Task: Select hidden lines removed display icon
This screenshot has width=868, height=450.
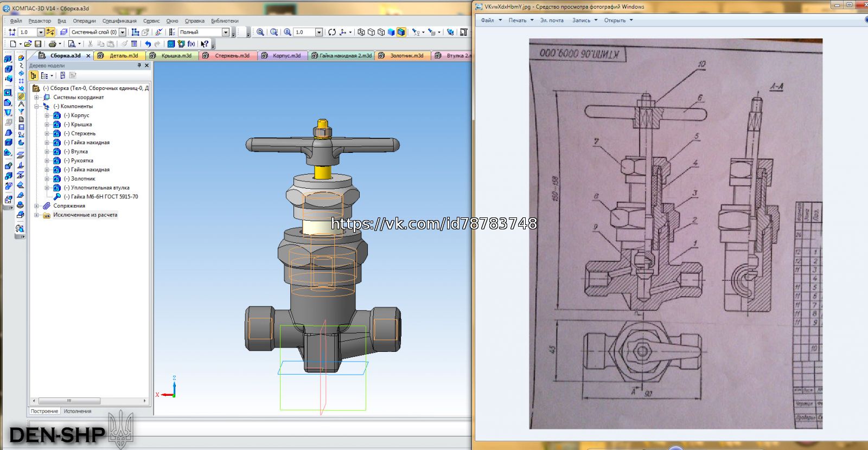Action: pos(371,32)
